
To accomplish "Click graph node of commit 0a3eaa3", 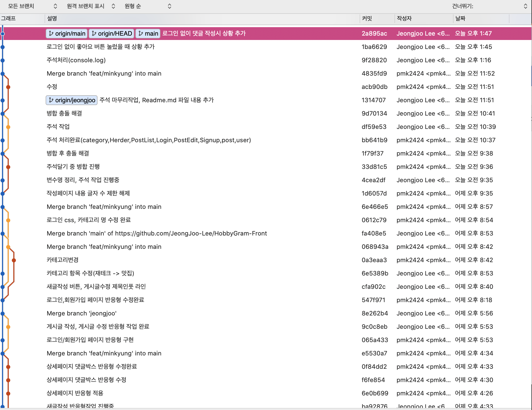I will tap(14, 260).
